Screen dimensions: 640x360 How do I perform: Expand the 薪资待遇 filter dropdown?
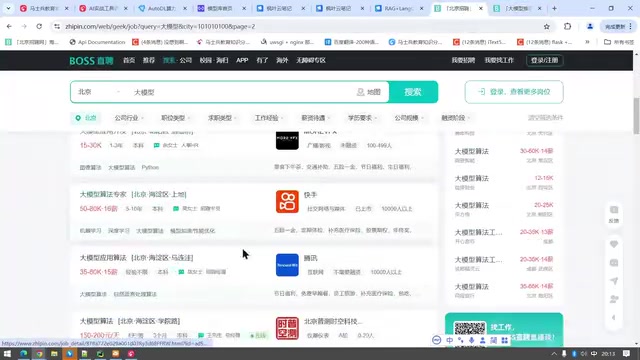pyautogui.click(x=316, y=118)
